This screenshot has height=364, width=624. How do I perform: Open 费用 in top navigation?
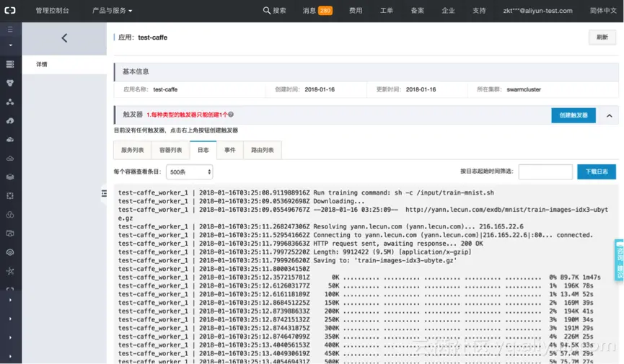click(x=356, y=11)
